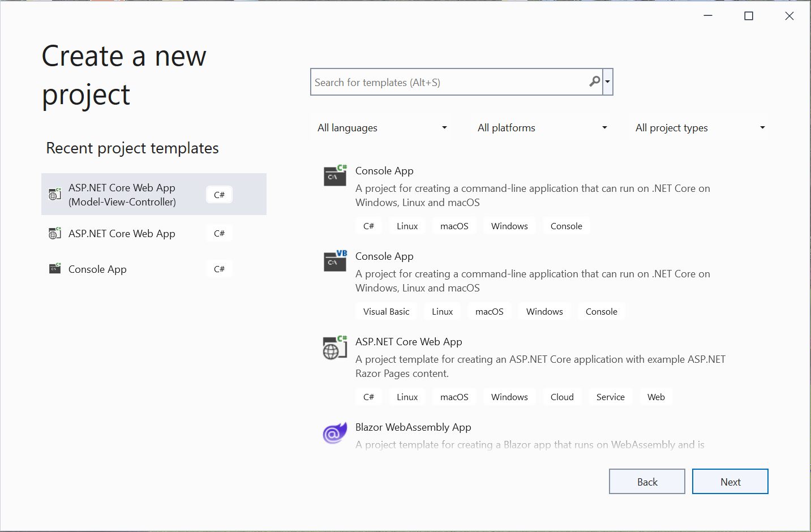
Task: Open the All languages dropdown
Action: (382, 128)
